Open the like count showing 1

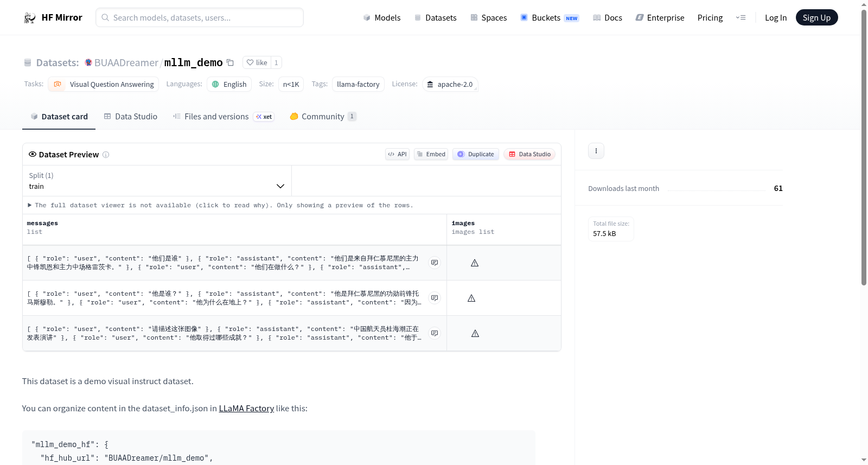point(276,62)
